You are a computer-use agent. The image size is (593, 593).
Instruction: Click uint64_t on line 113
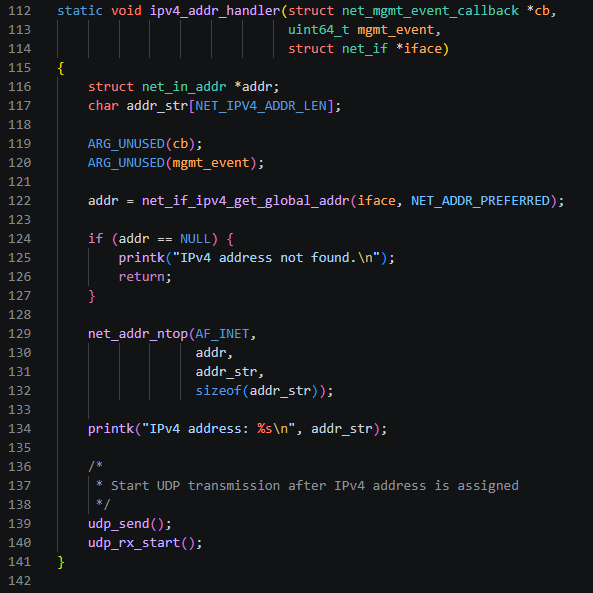[319, 30]
